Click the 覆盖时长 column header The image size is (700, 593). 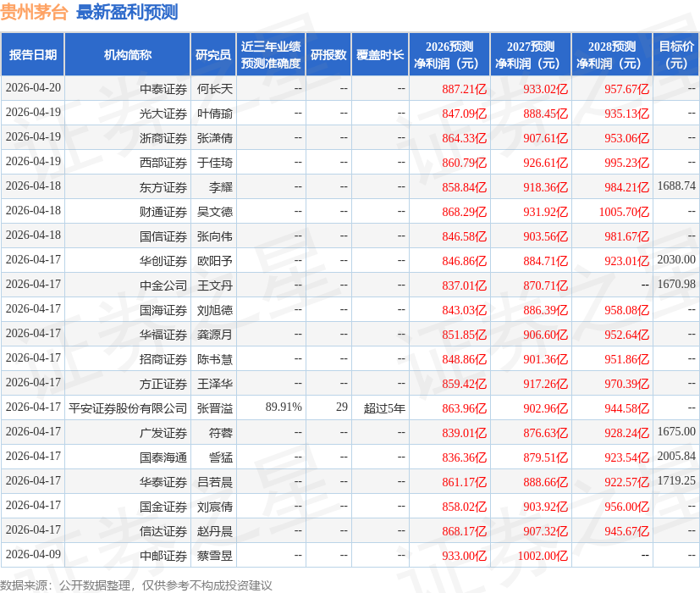coord(380,55)
